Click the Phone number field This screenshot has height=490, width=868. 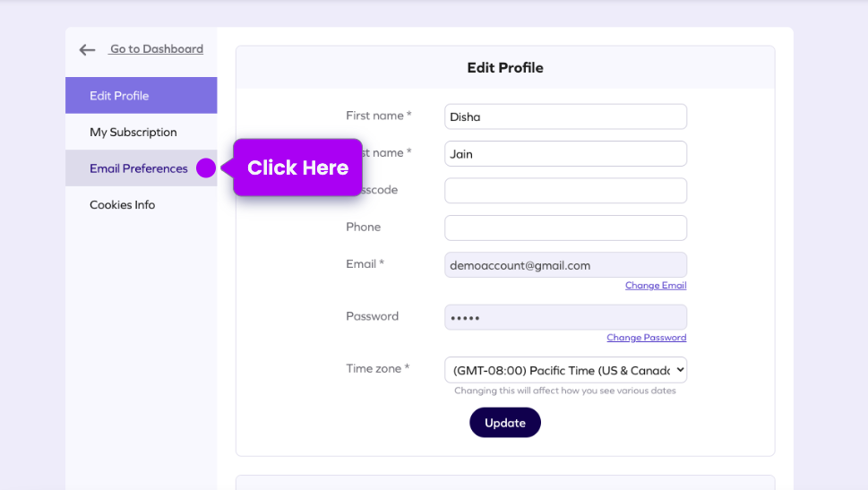(565, 228)
